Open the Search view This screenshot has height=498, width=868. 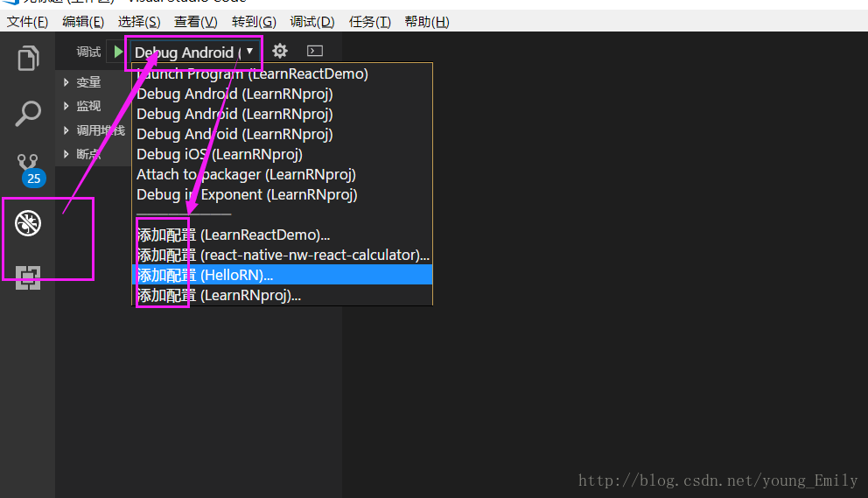tap(28, 114)
